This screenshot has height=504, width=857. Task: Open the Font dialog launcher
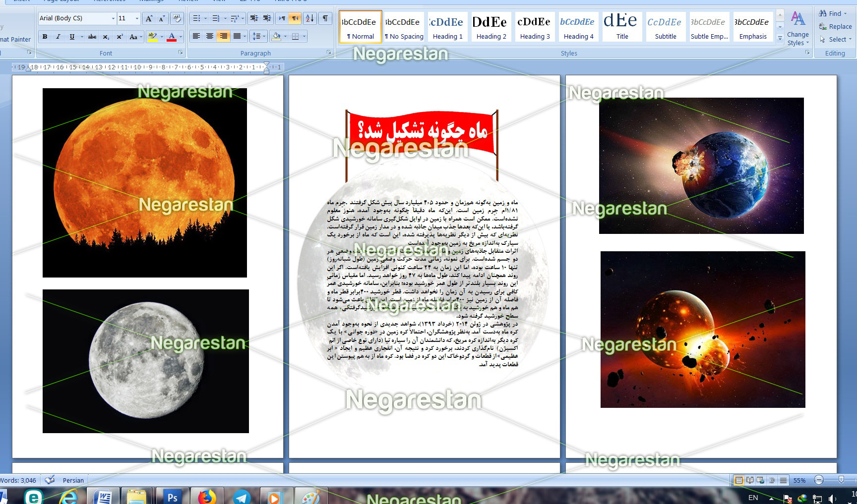180,52
